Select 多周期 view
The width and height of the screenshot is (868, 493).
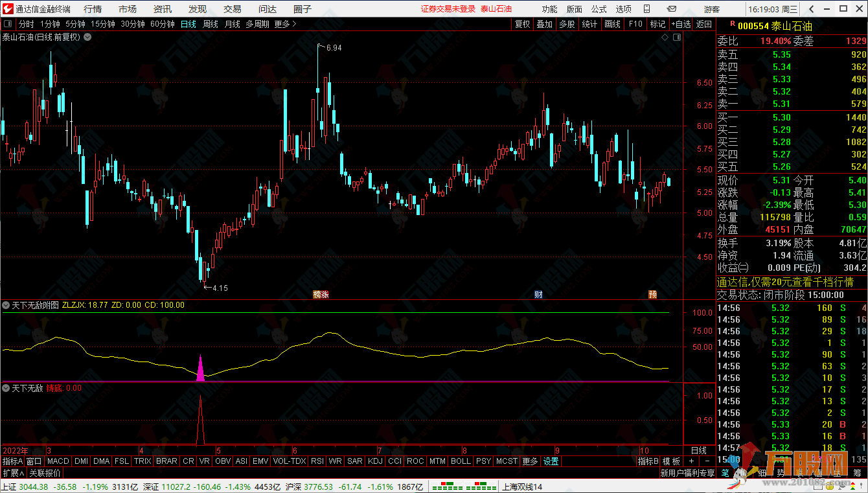(257, 24)
